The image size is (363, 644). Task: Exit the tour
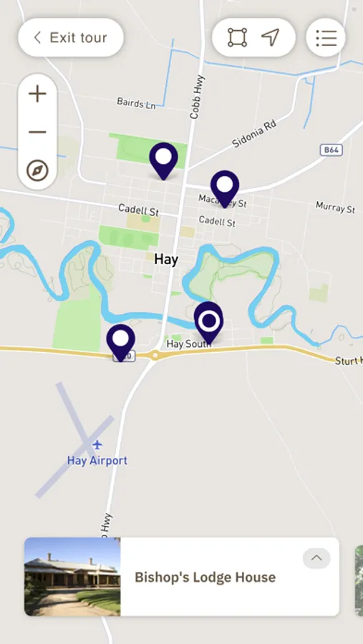(x=71, y=37)
